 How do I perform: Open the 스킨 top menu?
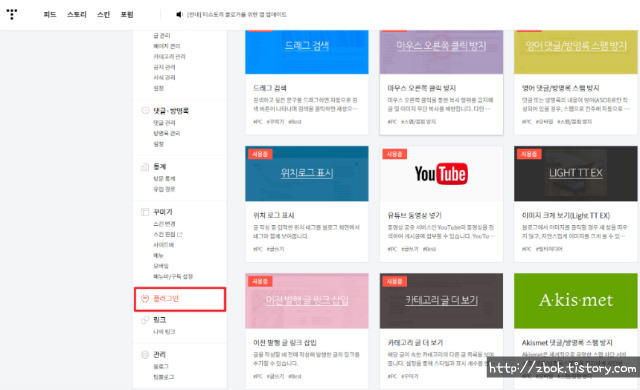(x=104, y=15)
